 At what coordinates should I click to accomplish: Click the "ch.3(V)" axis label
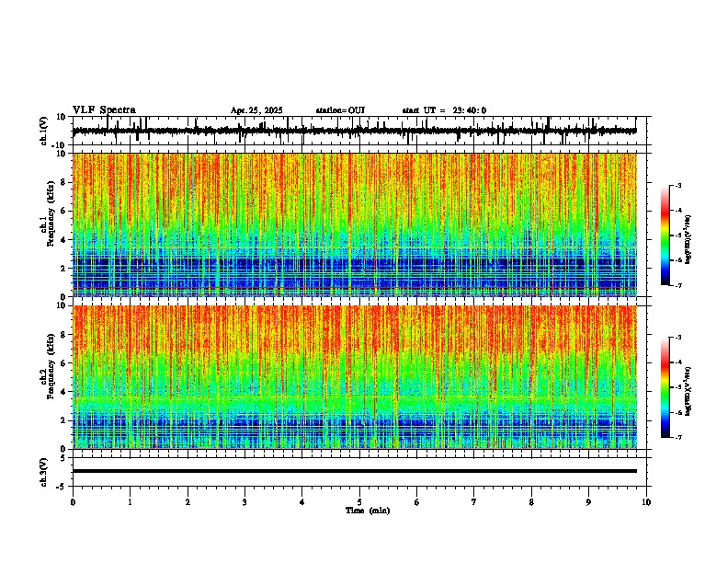click(43, 473)
